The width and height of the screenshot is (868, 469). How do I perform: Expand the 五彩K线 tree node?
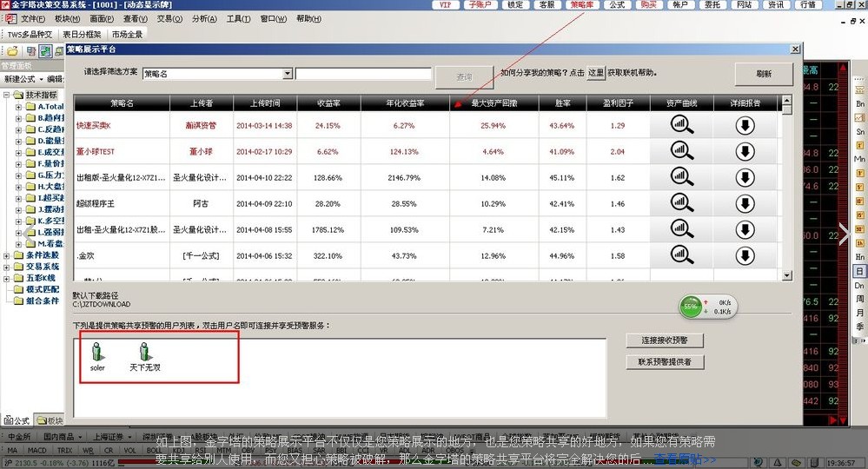[x=7, y=278]
